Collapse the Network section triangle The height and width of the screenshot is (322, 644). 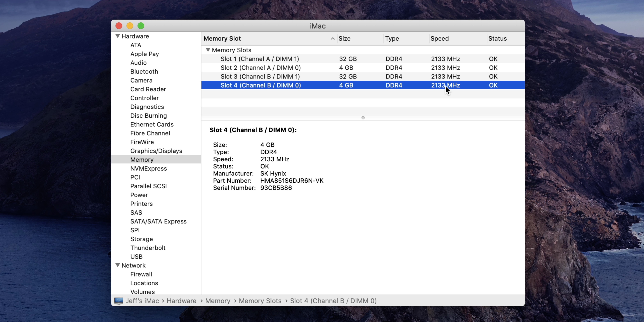coord(118,265)
